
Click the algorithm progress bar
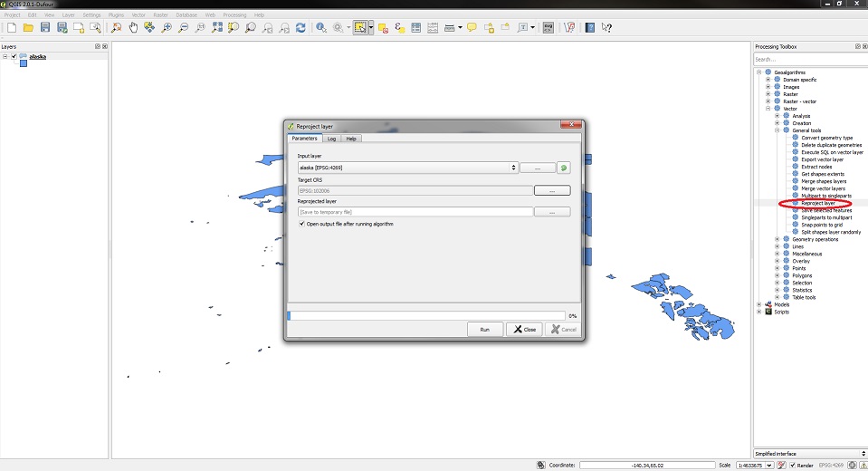tap(426, 315)
